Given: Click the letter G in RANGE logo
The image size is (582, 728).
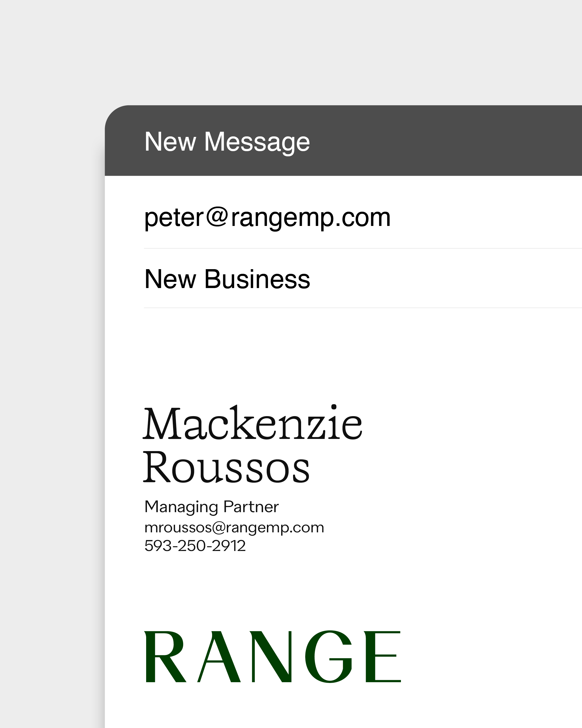Looking at the screenshot, I should click(x=328, y=656).
